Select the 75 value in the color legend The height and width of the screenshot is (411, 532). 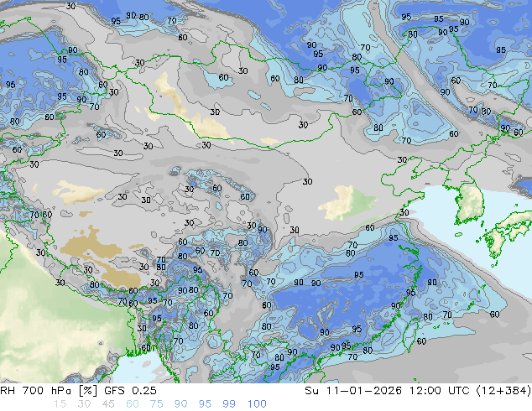[156, 404]
